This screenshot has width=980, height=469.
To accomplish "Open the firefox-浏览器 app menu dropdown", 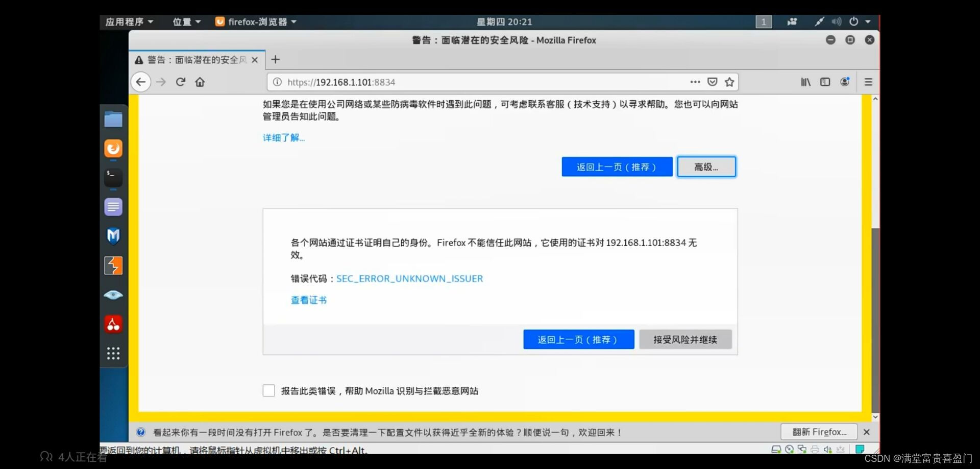I will click(256, 21).
